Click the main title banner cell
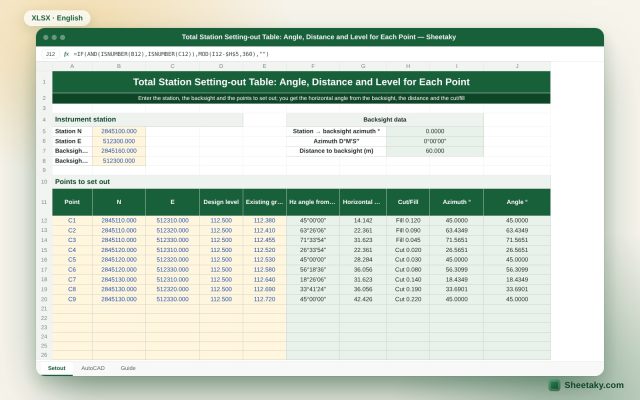Screen dimensions: 640x400 [301, 82]
